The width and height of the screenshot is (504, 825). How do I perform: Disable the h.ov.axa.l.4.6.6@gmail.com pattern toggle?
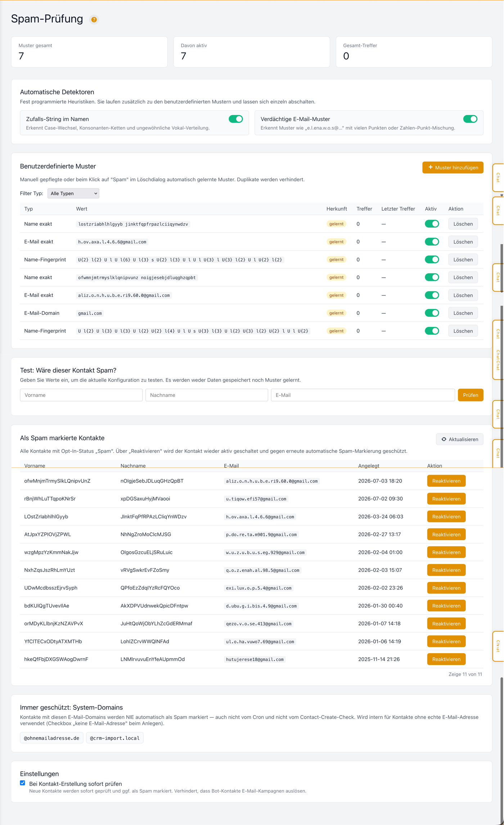tap(432, 242)
